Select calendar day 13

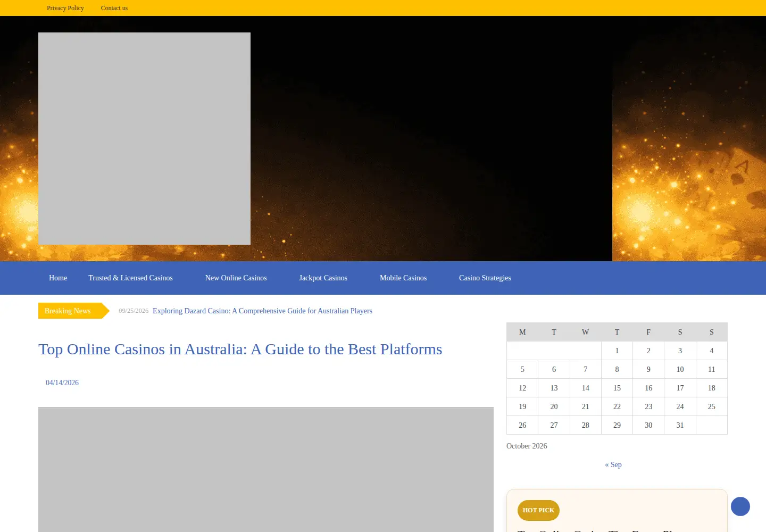point(554,388)
